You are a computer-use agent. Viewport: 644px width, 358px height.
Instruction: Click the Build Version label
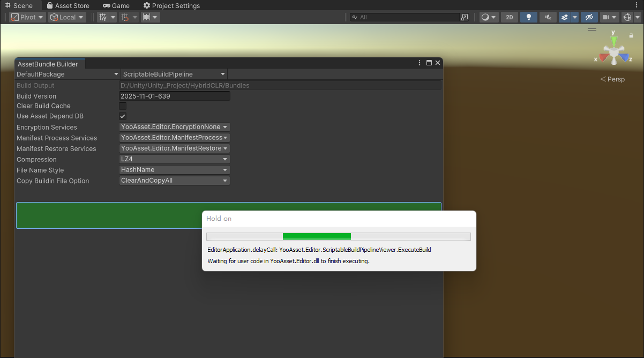pyautogui.click(x=36, y=96)
